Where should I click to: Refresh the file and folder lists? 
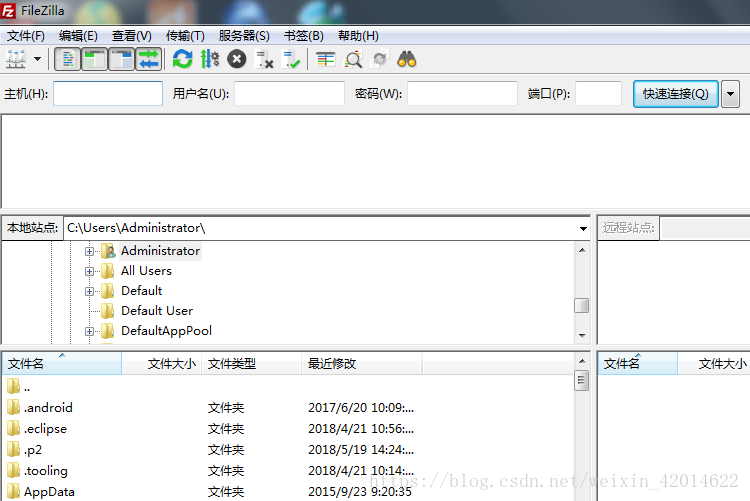(x=182, y=59)
